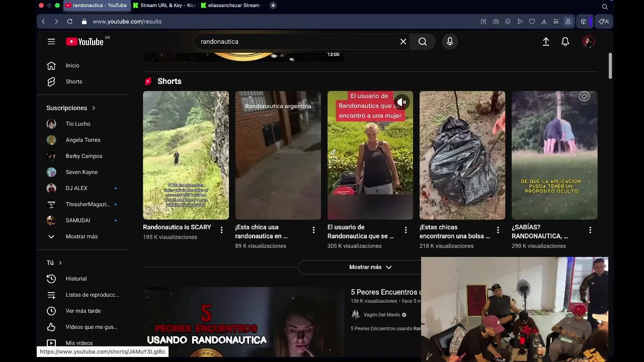Open Angela Torres channel subscription
The image size is (644, 362).
83,140
